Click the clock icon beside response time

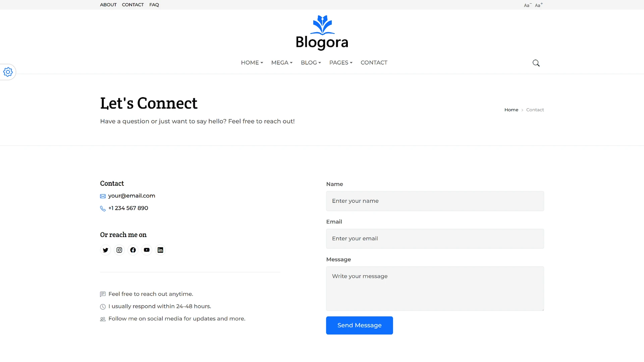103,307
